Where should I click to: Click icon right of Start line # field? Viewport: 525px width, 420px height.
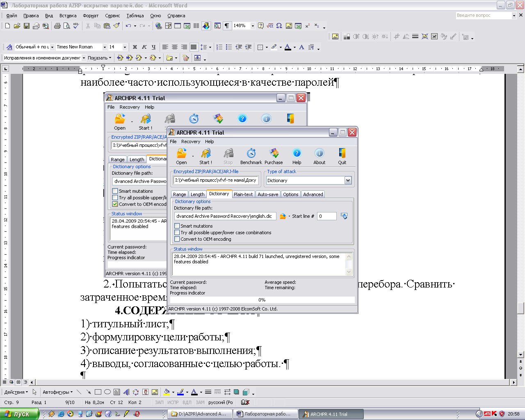click(344, 216)
